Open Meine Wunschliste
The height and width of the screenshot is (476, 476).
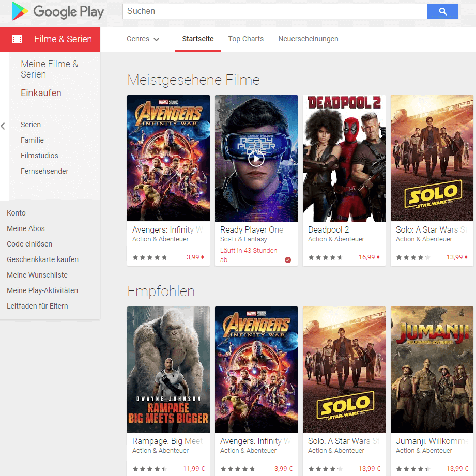(37, 275)
